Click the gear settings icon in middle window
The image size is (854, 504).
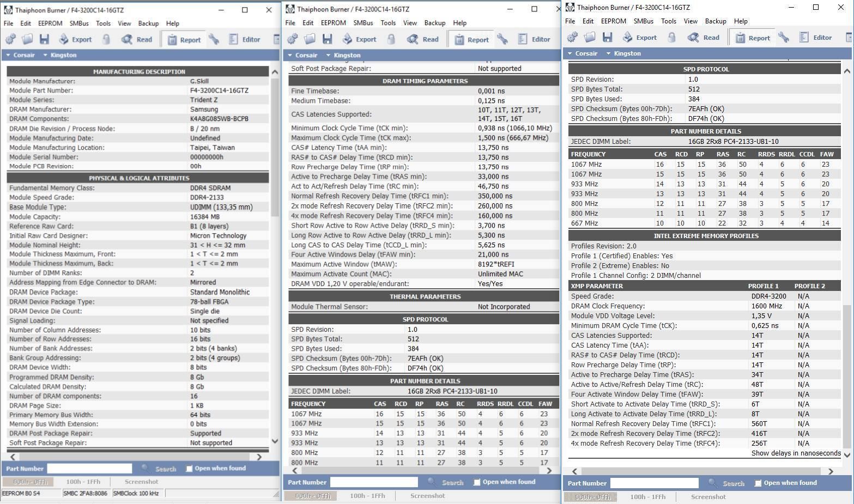pyautogui.click(x=293, y=39)
